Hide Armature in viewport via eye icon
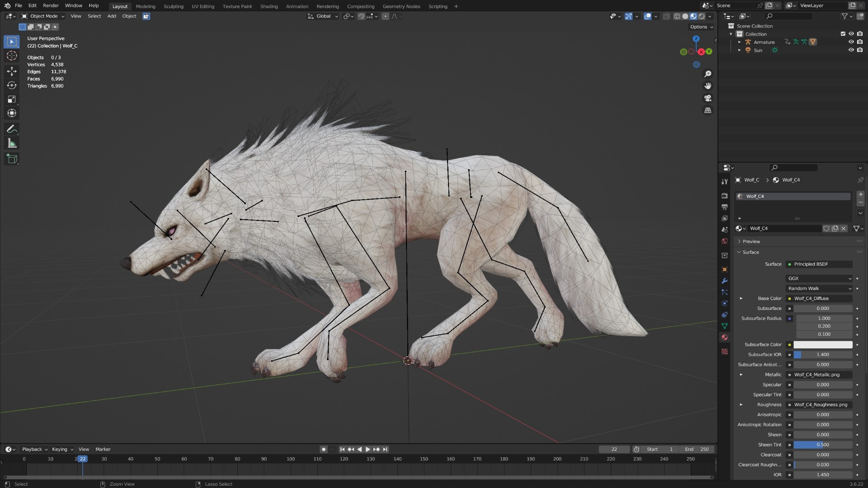 [851, 42]
